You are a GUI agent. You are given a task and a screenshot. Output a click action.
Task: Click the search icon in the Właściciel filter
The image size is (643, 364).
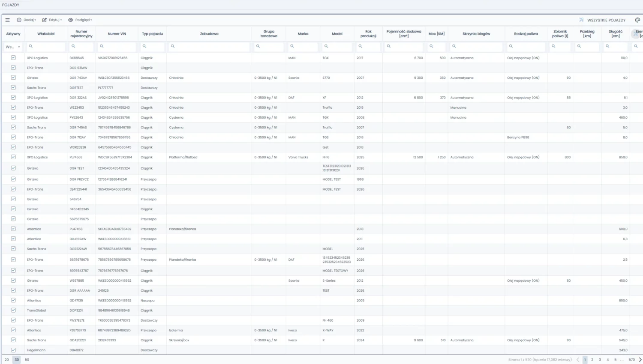pos(30,46)
